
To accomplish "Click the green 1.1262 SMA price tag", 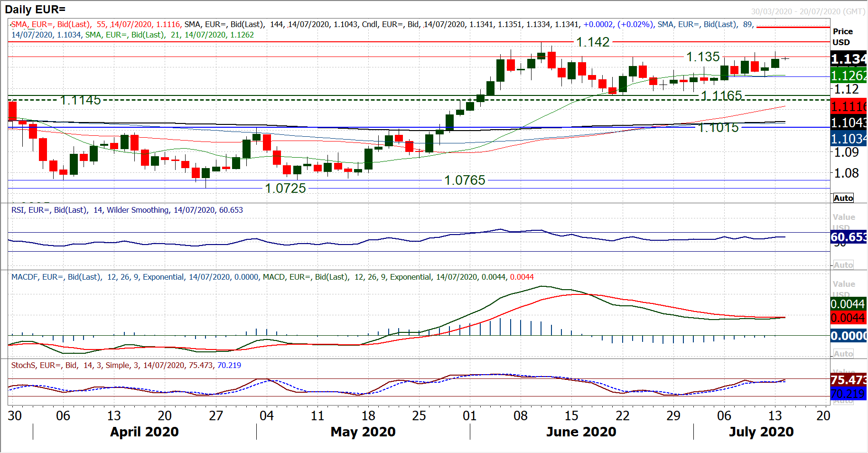I will pos(849,75).
